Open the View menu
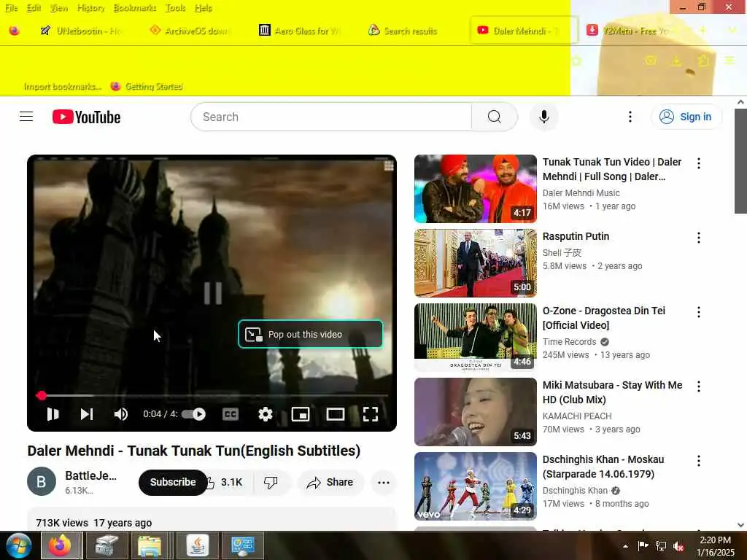 59,8
